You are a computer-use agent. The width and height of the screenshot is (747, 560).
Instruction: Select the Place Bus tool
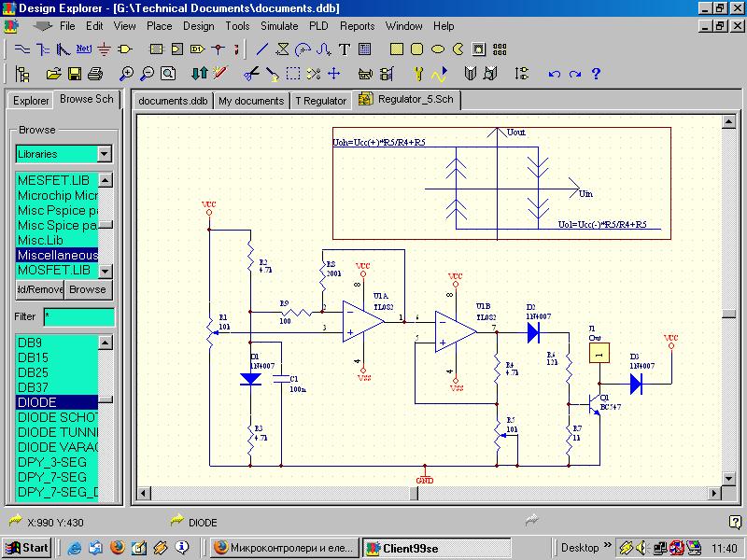coord(43,49)
